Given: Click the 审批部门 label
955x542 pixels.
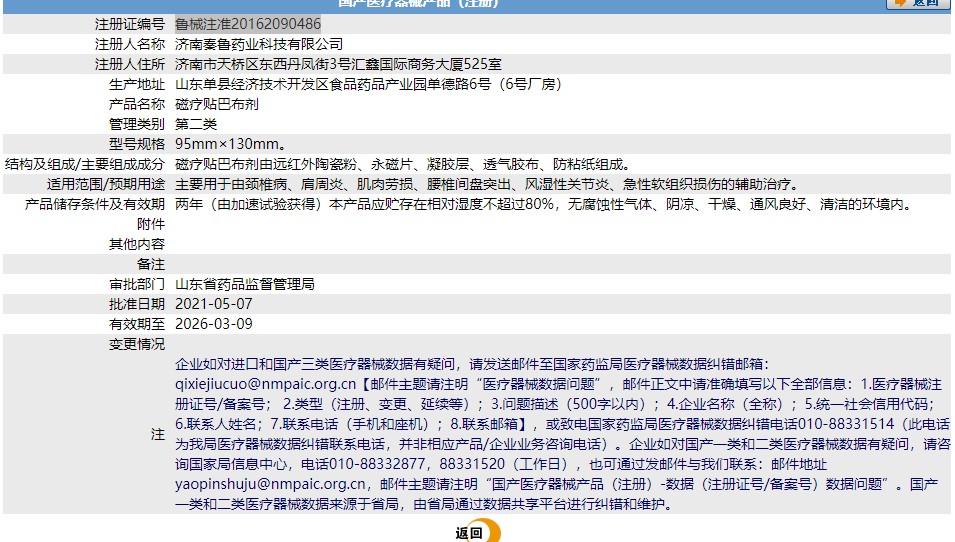Looking at the screenshot, I should tap(137, 284).
